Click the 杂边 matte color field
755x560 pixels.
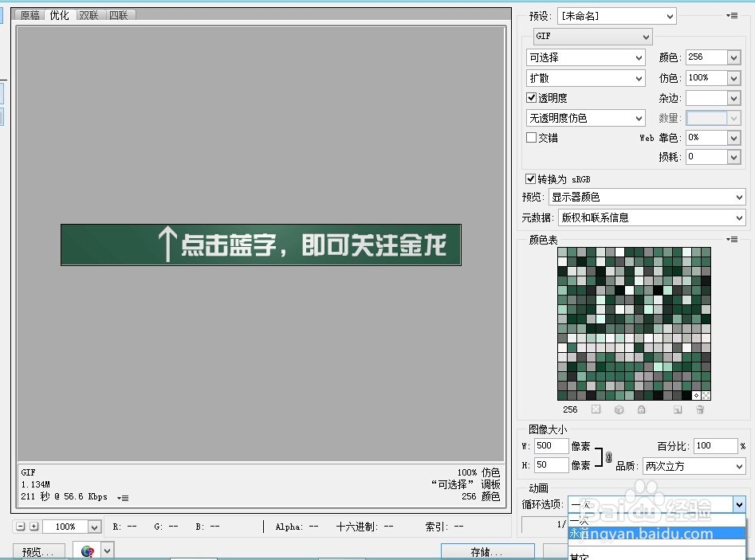click(x=706, y=98)
